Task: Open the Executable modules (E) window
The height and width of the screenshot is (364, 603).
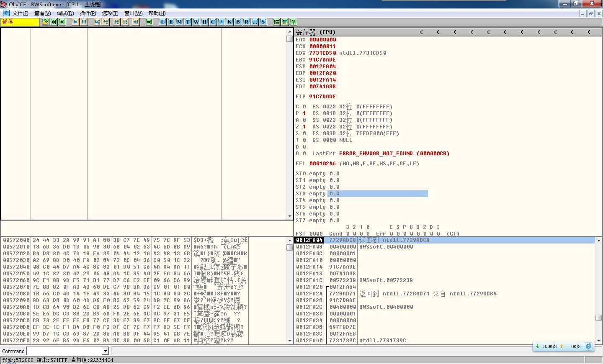Action: click(171, 22)
